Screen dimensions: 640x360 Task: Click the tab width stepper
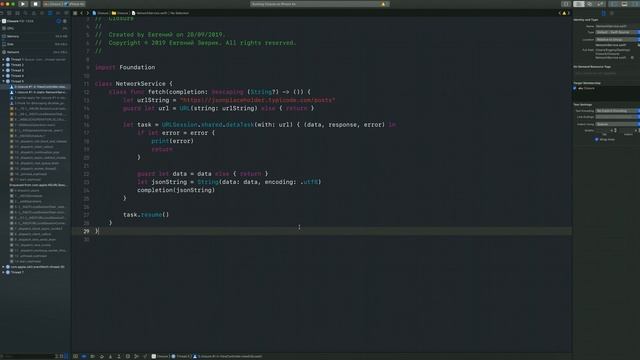[x=615, y=130]
